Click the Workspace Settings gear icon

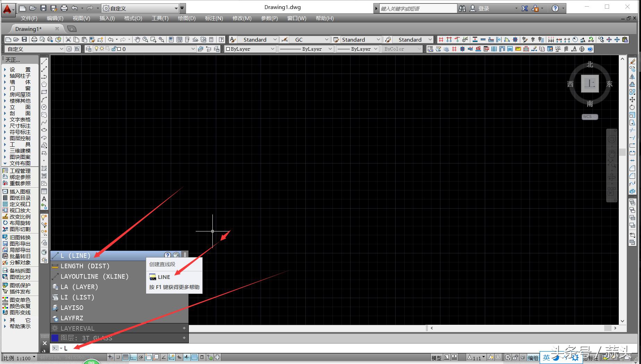point(69,49)
